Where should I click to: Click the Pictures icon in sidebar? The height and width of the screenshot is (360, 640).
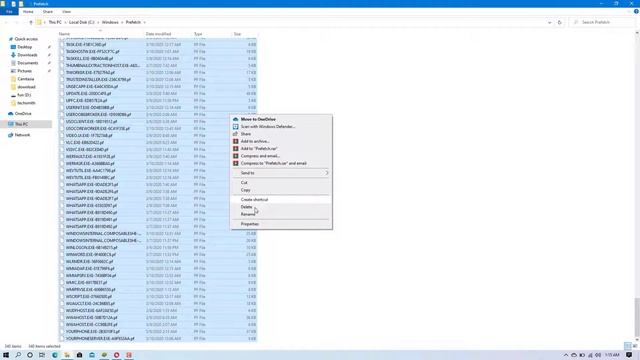13,71
